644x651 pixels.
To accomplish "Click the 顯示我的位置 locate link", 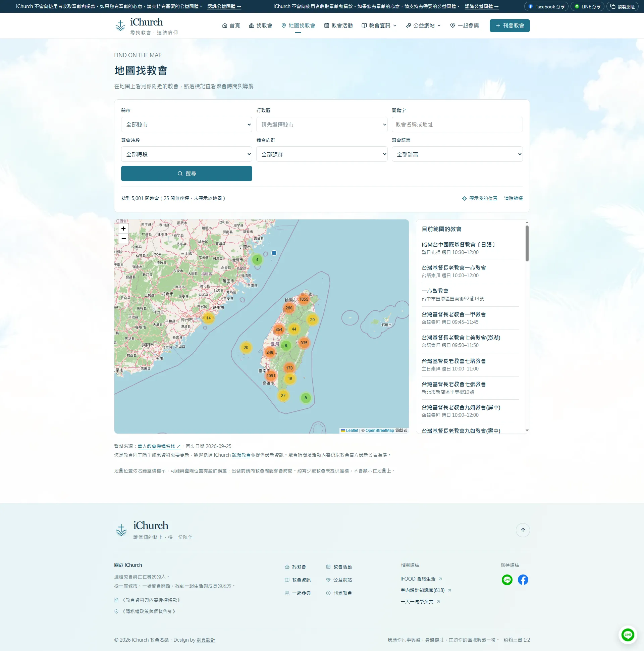I will 480,198.
